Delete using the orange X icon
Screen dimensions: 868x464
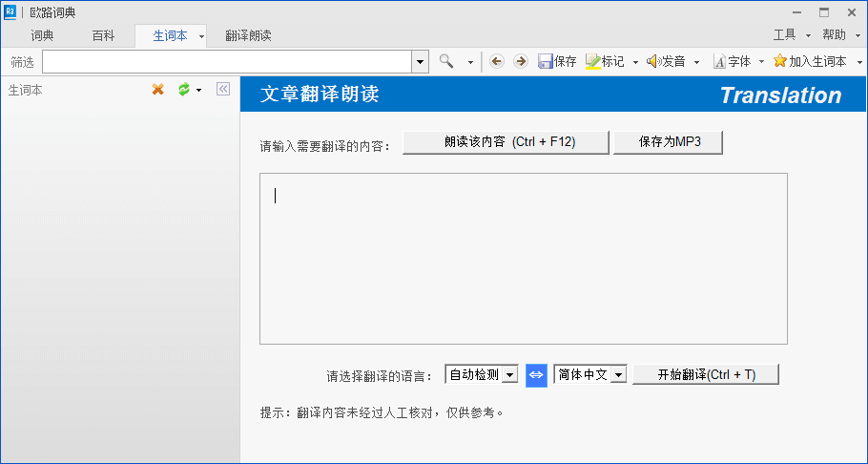tap(158, 90)
